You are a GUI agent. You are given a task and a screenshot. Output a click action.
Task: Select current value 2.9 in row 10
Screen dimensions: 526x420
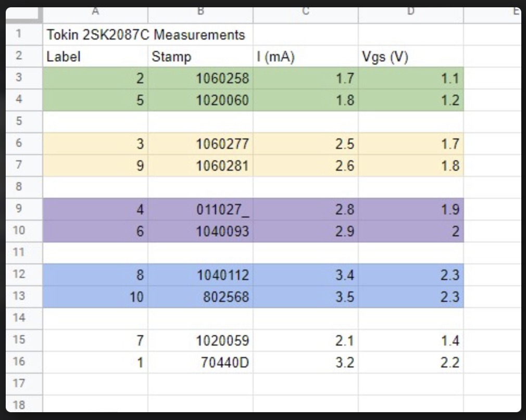[306, 231]
